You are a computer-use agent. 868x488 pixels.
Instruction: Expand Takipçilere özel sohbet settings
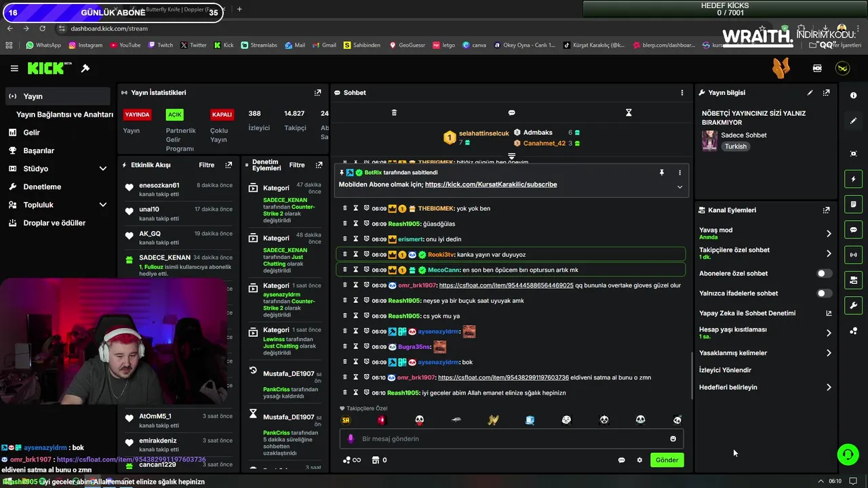tap(829, 253)
